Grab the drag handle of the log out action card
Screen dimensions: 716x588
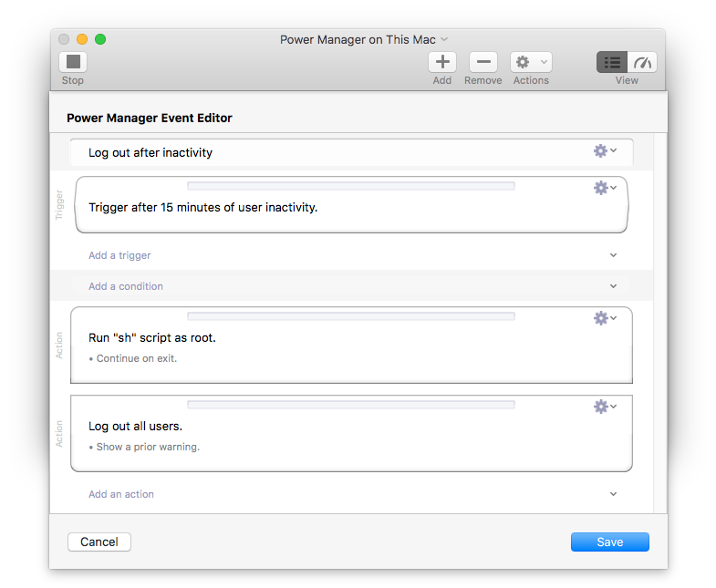pyautogui.click(x=350, y=405)
